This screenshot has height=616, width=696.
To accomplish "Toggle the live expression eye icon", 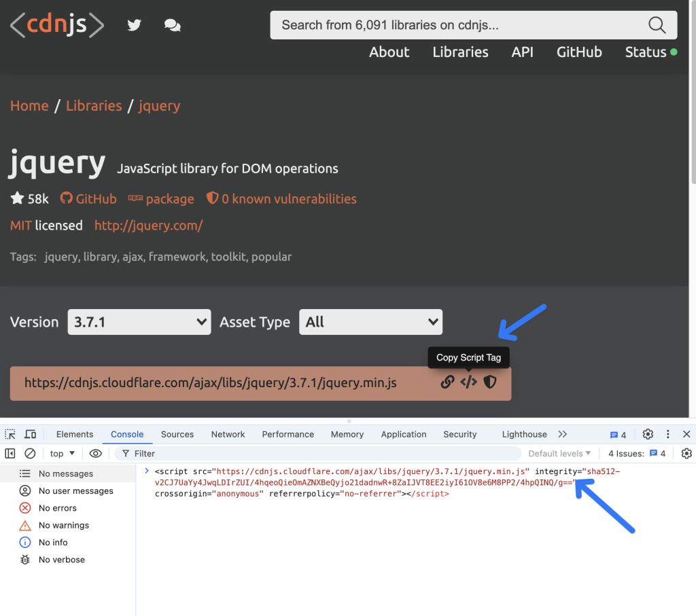I will tap(96, 454).
